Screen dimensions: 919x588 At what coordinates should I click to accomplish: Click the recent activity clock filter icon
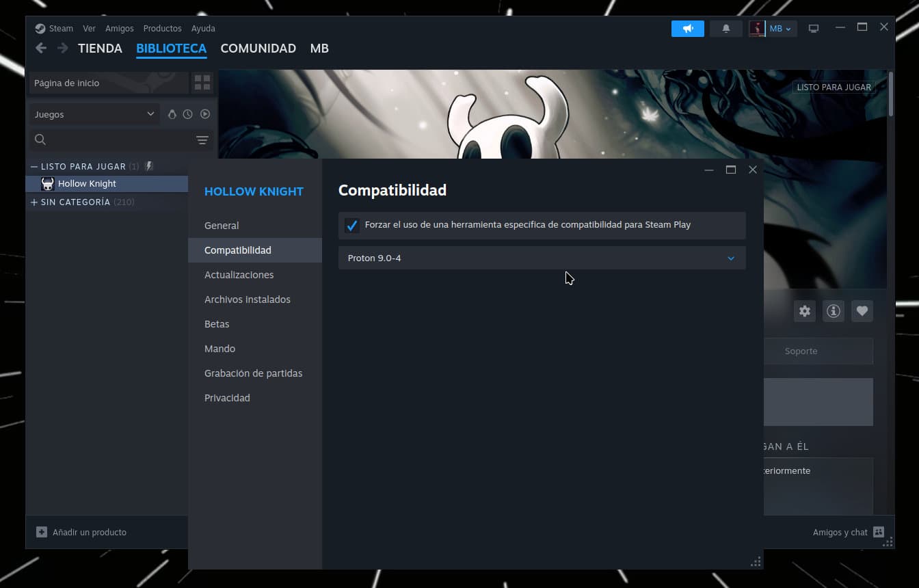(x=188, y=114)
